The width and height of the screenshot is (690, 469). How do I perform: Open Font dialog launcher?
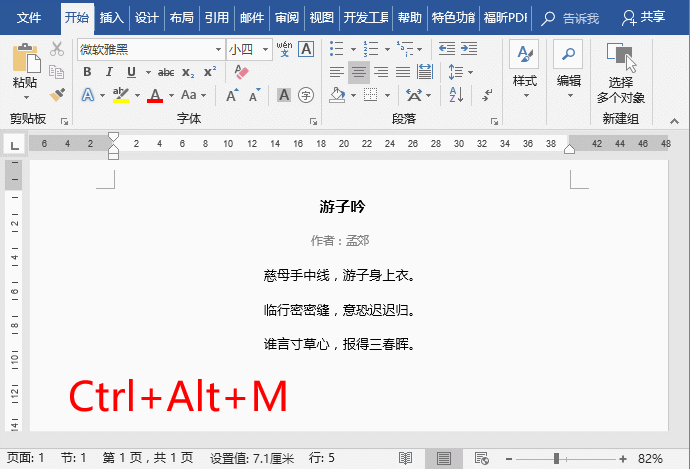click(x=313, y=121)
